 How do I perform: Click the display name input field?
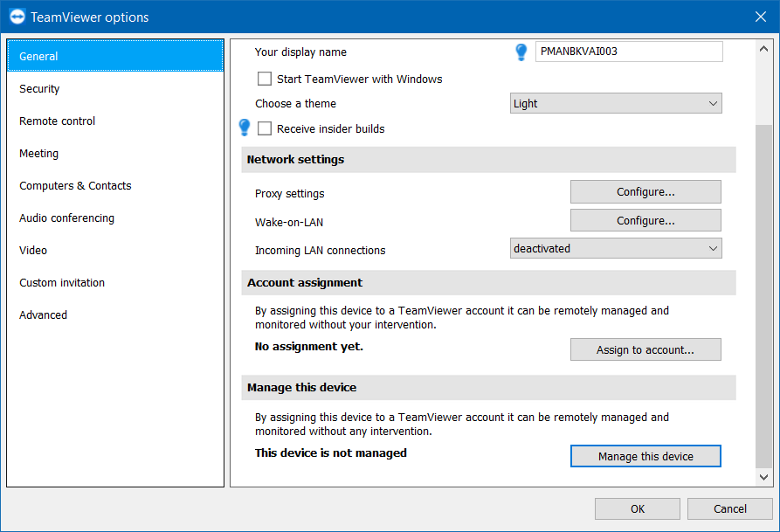(x=629, y=52)
